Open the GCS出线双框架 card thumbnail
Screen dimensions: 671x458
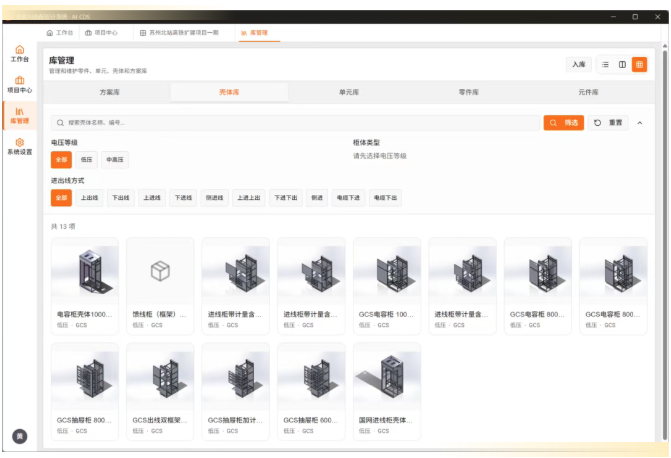(x=160, y=379)
